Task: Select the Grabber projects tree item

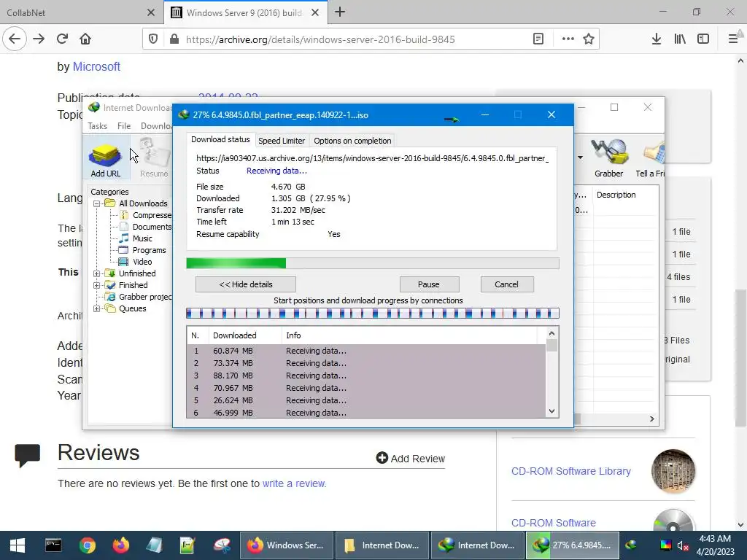Action: (x=145, y=297)
